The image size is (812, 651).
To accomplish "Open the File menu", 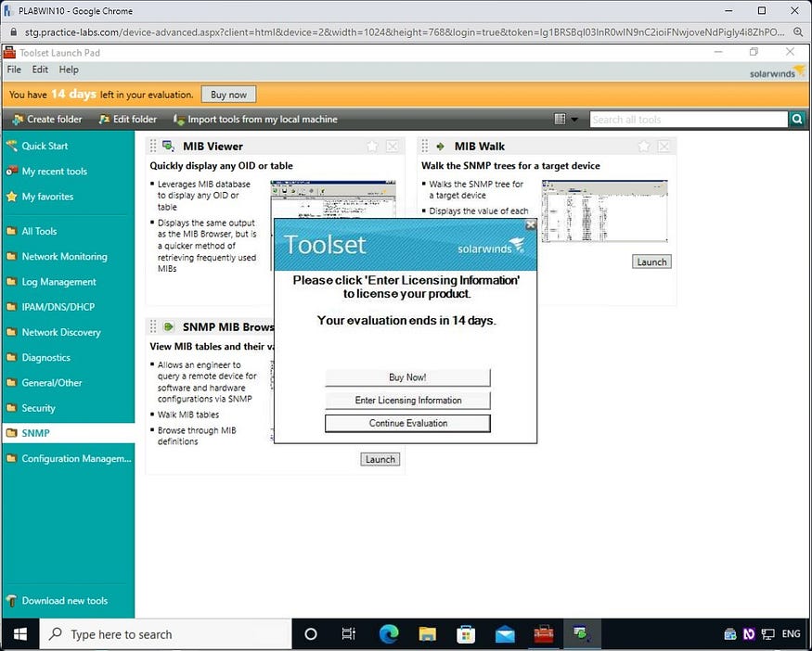I will coord(14,70).
